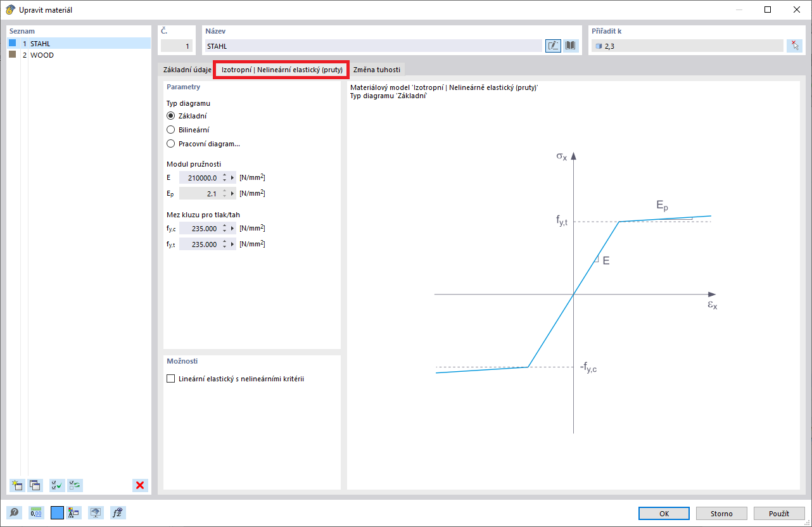Close the Upravit materiál dialog
The image size is (812, 527).
(x=797, y=10)
